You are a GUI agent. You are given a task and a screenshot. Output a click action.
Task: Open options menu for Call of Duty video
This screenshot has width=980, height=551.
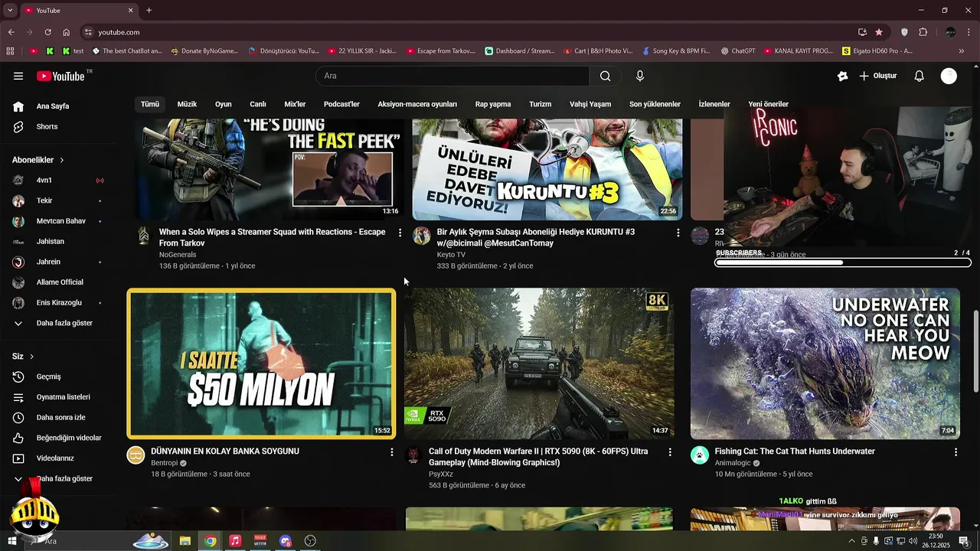[x=670, y=452]
